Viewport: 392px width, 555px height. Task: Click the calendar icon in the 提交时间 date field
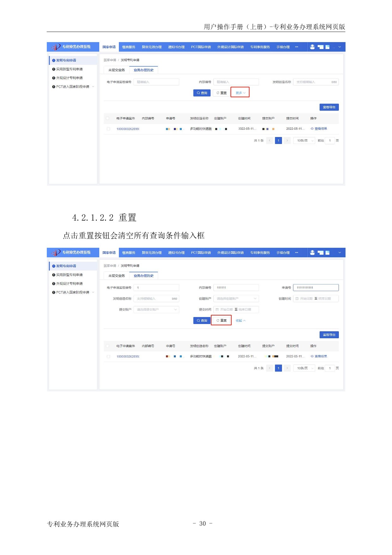(217, 309)
